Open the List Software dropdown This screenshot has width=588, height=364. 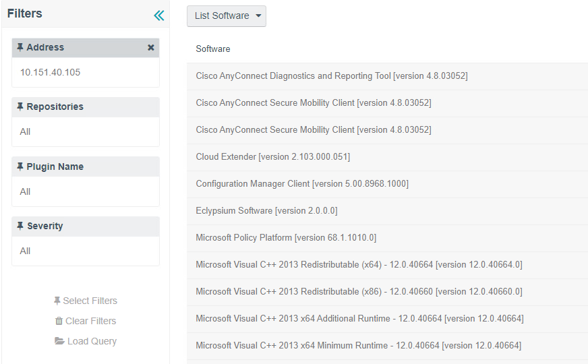(x=227, y=16)
